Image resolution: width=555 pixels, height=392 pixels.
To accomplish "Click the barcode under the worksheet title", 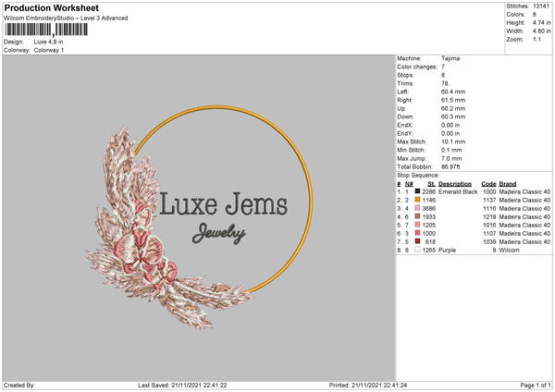I will (x=46, y=30).
